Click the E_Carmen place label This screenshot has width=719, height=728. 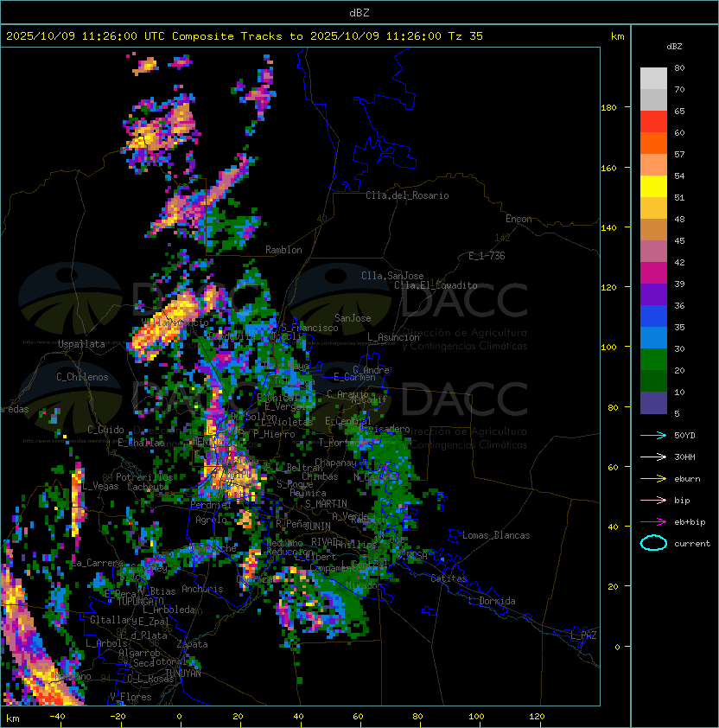(354, 377)
